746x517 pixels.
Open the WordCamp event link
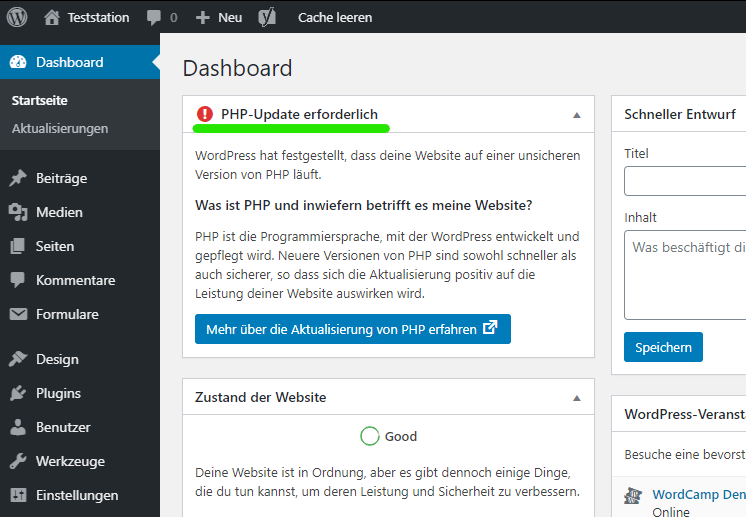pos(699,495)
